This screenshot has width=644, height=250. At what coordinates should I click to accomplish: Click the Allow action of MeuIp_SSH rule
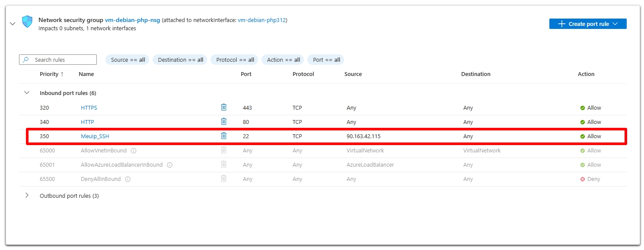[591, 136]
